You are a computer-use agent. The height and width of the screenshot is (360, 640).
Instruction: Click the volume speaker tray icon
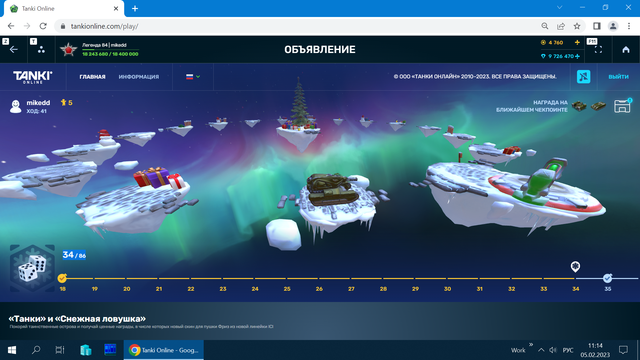pyautogui.click(x=553, y=350)
